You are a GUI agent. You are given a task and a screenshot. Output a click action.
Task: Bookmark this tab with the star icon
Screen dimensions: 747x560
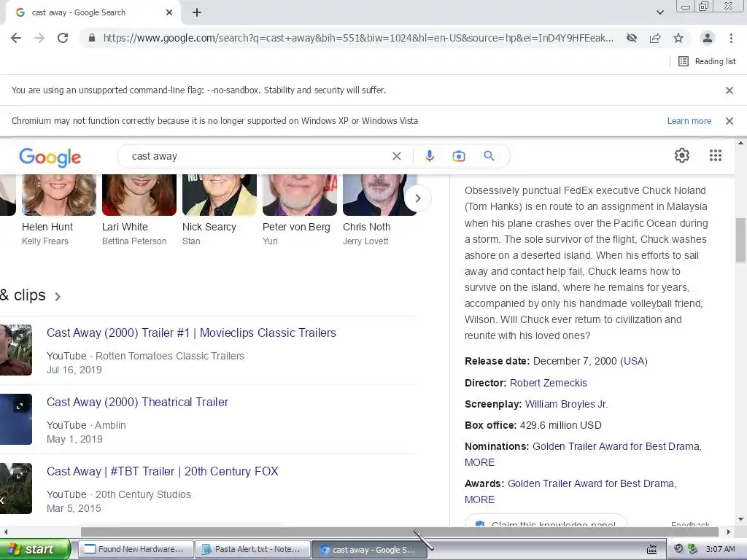click(678, 38)
